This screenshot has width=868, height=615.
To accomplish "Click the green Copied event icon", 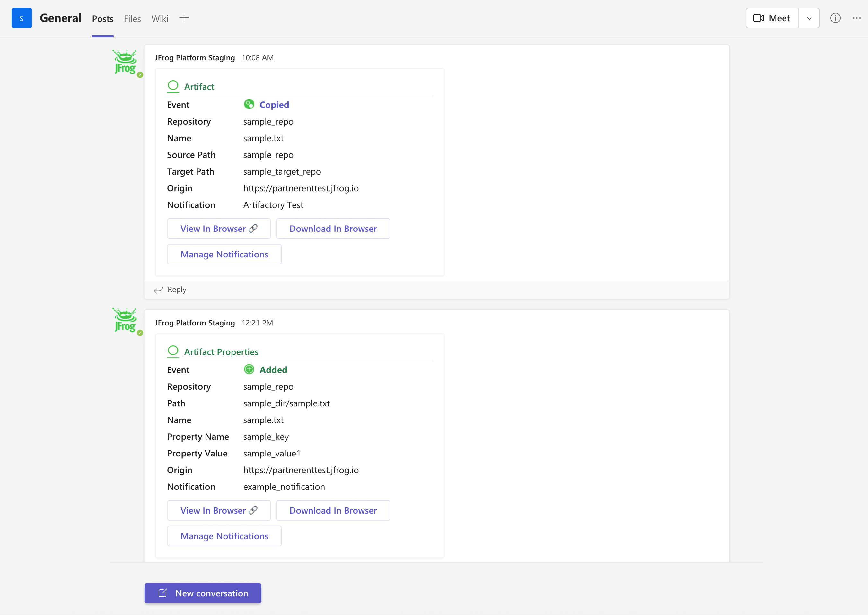I will (249, 104).
